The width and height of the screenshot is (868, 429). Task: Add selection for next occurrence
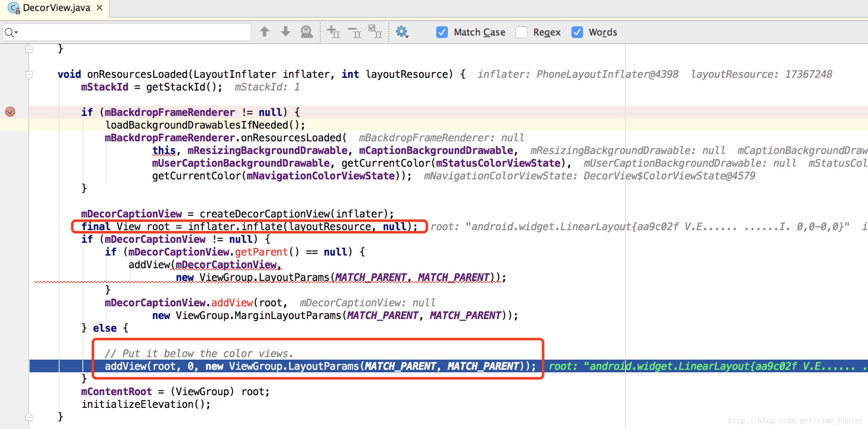pyautogui.click(x=333, y=32)
